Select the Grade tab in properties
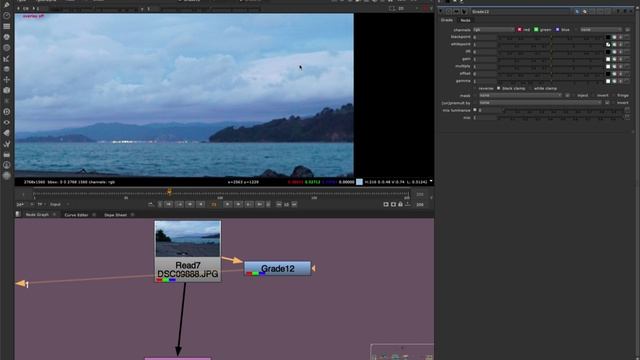The width and height of the screenshot is (640, 360). (447, 20)
